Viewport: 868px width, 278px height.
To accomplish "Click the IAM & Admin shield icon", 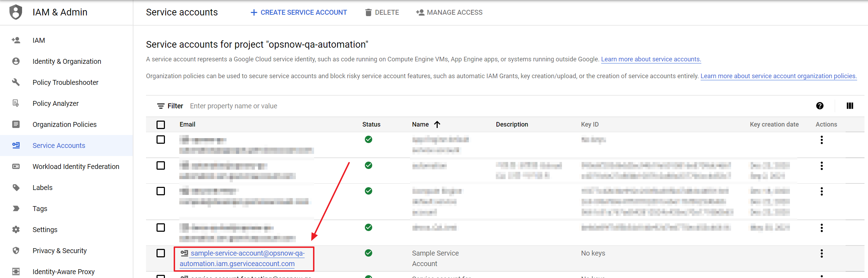I will pos(16,12).
